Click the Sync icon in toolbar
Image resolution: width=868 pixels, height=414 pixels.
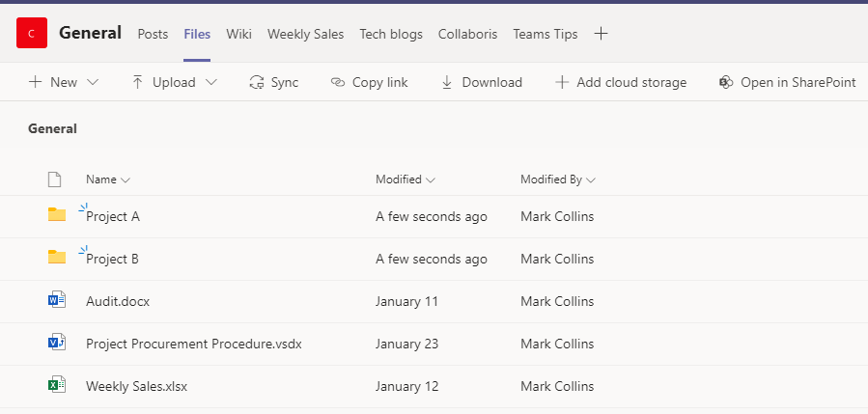[257, 82]
